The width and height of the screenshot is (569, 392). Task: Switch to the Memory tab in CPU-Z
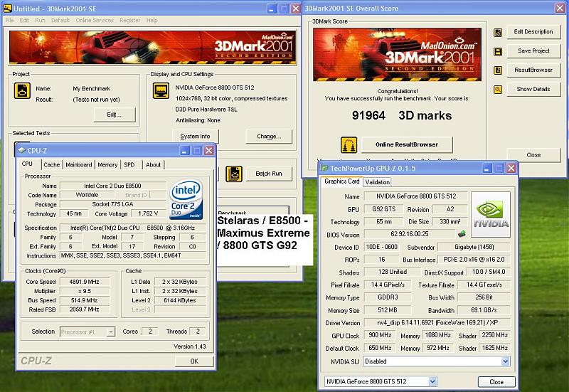click(107, 165)
